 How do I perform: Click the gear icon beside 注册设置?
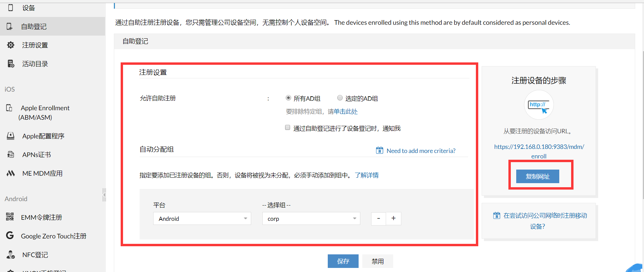(11, 45)
